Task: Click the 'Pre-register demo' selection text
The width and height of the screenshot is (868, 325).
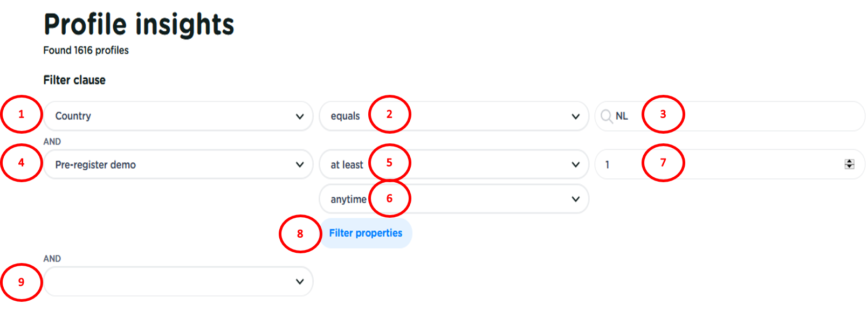Action: (95, 165)
